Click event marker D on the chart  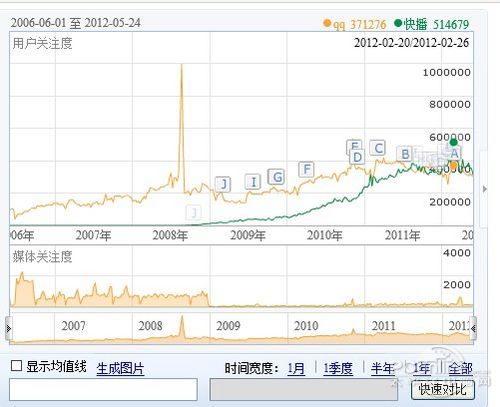357,157
